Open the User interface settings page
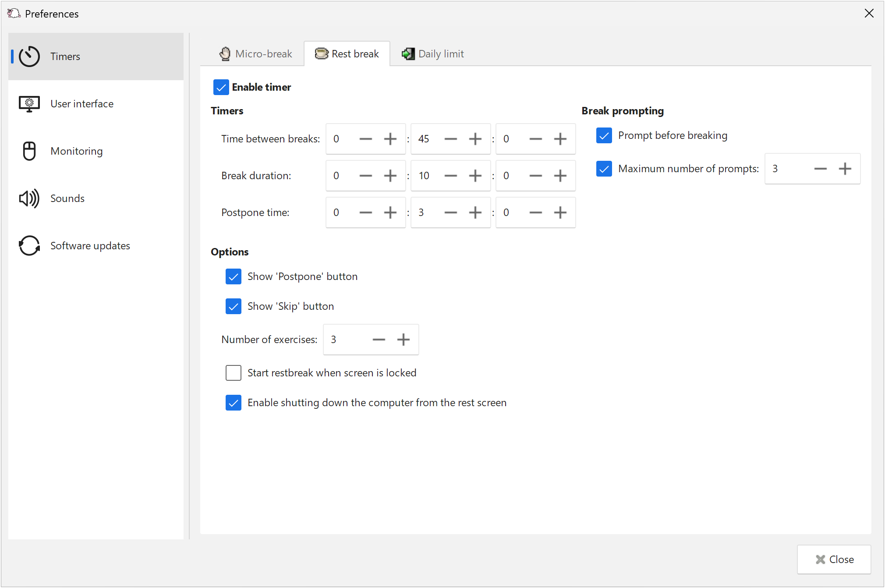This screenshot has width=885, height=588. [96, 104]
